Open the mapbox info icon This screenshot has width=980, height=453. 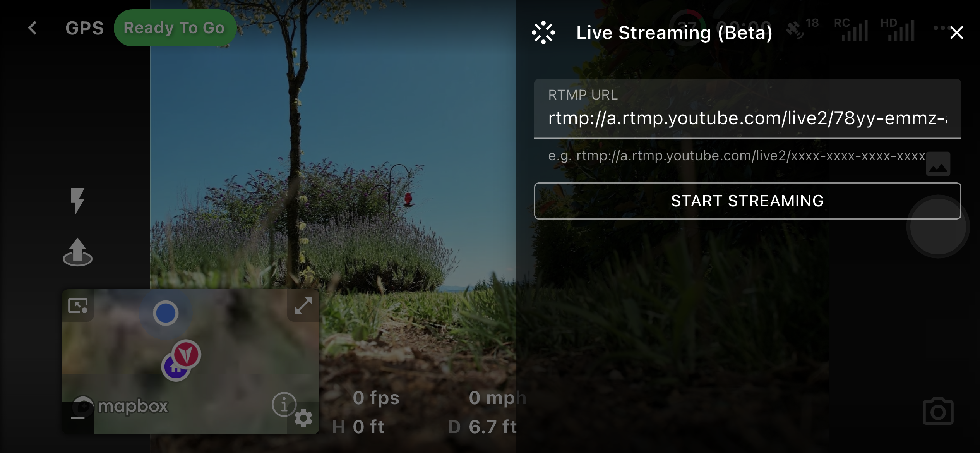pos(284,405)
